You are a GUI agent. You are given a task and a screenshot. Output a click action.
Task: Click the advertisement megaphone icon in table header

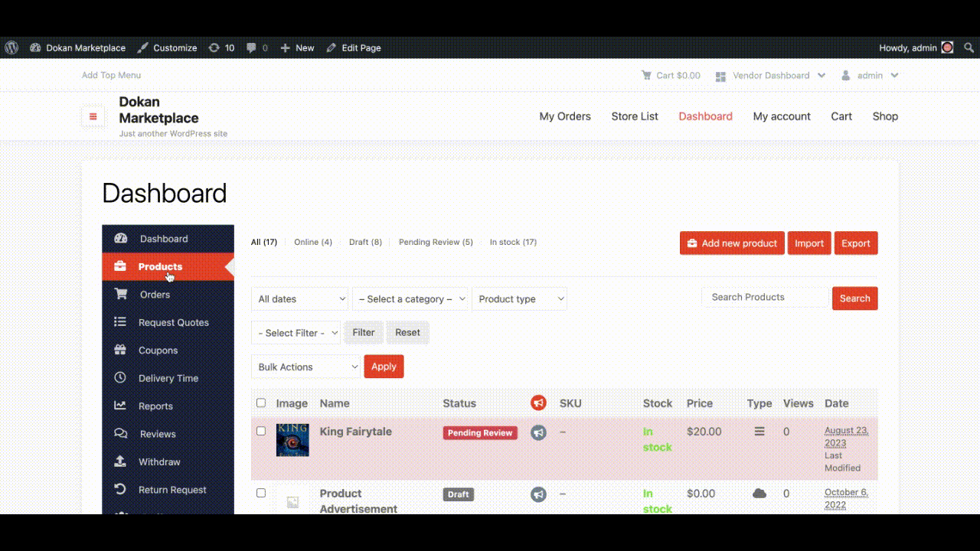pyautogui.click(x=538, y=403)
